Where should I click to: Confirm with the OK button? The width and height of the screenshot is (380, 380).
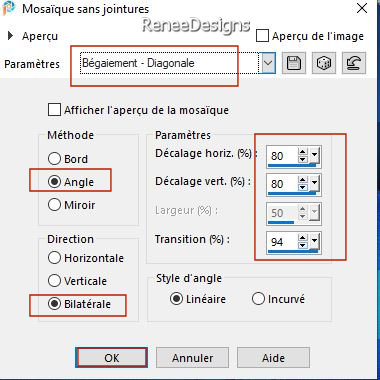pos(112,358)
